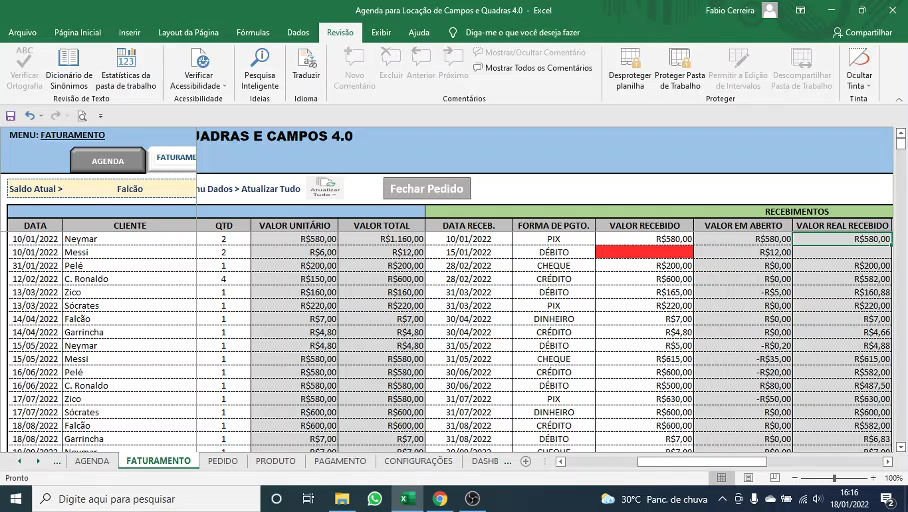Show more sheet tabs ellipsis left

tap(57, 461)
